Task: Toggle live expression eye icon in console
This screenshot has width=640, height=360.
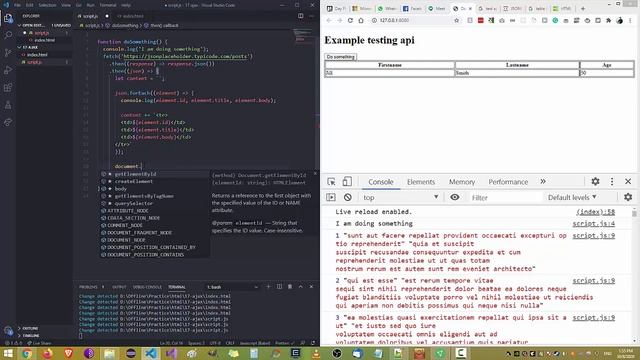Action: 455,198
